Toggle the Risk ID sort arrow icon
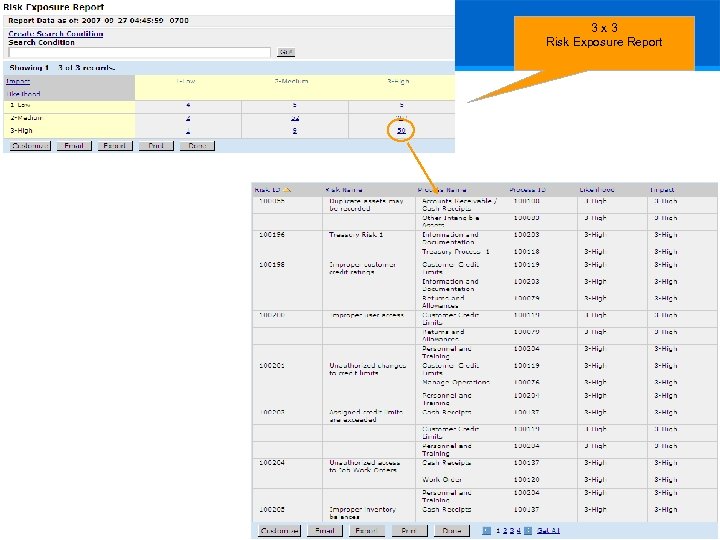This screenshot has height=540, width=720. (x=287, y=190)
